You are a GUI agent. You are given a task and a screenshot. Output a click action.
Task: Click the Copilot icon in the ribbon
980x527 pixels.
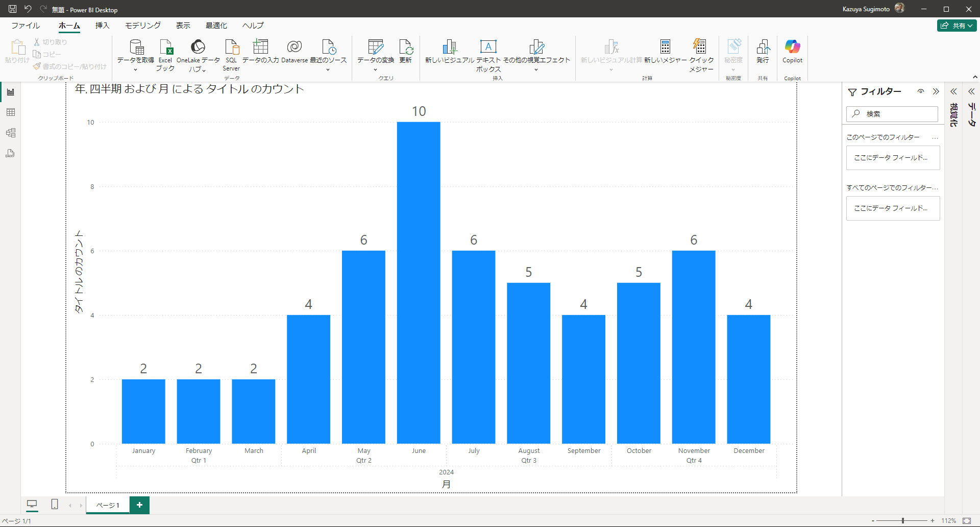pyautogui.click(x=792, y=51)
